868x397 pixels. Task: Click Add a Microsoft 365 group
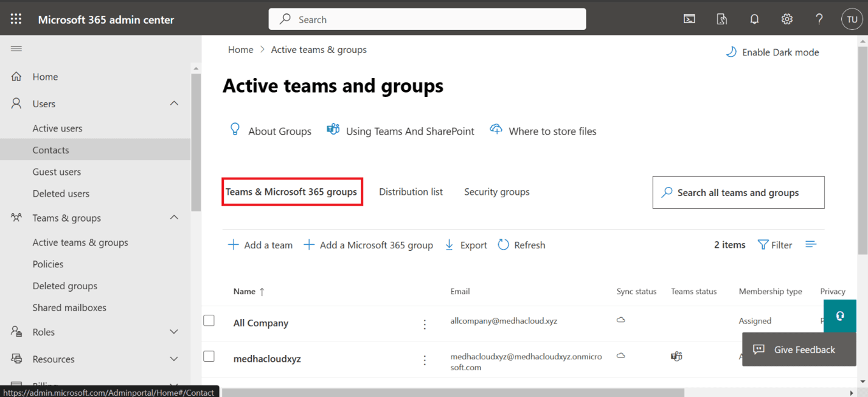[x=369, y=245]
